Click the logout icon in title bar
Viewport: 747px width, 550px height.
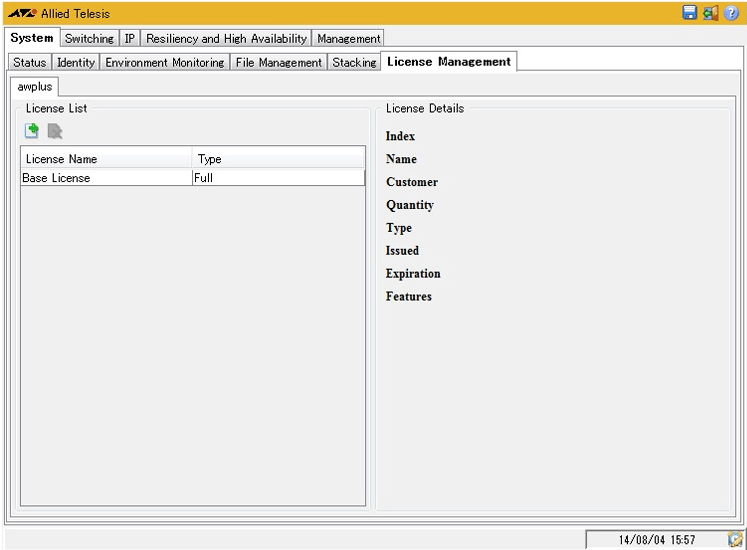(x=710, y=13)
